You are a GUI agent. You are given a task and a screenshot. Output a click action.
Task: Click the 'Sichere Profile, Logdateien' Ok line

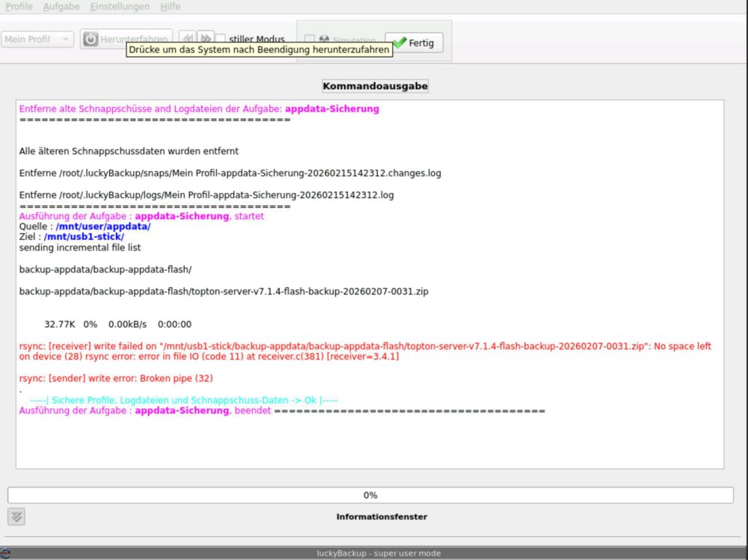click(184, 400)
